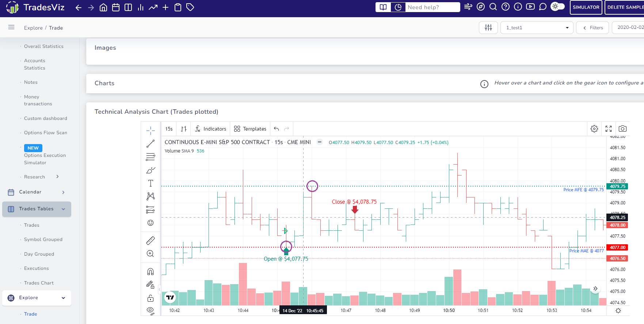Viewport: 644px width, 324px height.
Task: Open the chat bubble icon in navbar
Action: [x=543, y=7]
